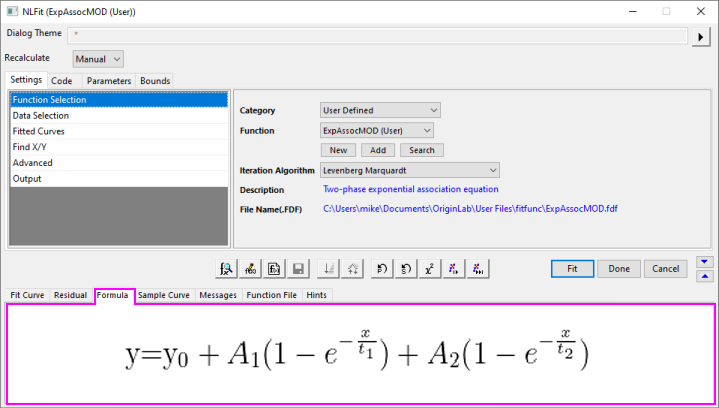
Task: Open the Function dropdown list
Action: (x=377, y=130)
